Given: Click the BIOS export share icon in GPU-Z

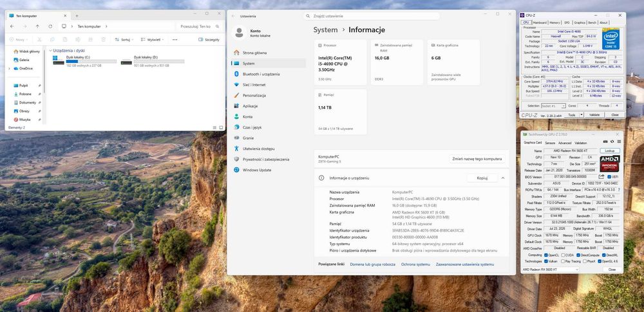Looking at the screenshot, I should click(601, 176).
